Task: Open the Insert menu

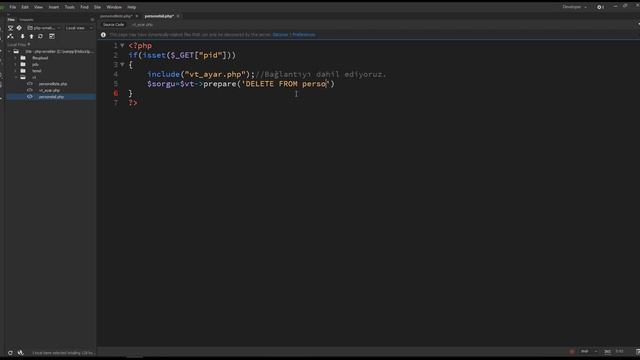Action: pos(53,7)
